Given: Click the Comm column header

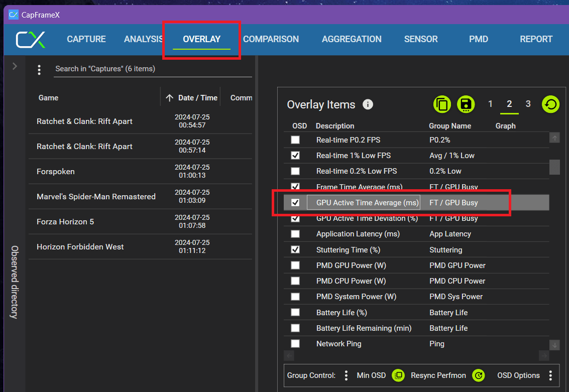Looking at the screenshot, I should (x=241, y=98).
